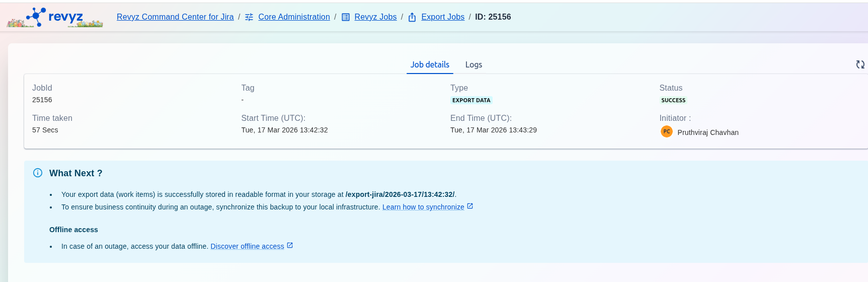Click the Core Administration sliders icon
This screenshot has width=868, height=282.
click(x=249, y=17)
